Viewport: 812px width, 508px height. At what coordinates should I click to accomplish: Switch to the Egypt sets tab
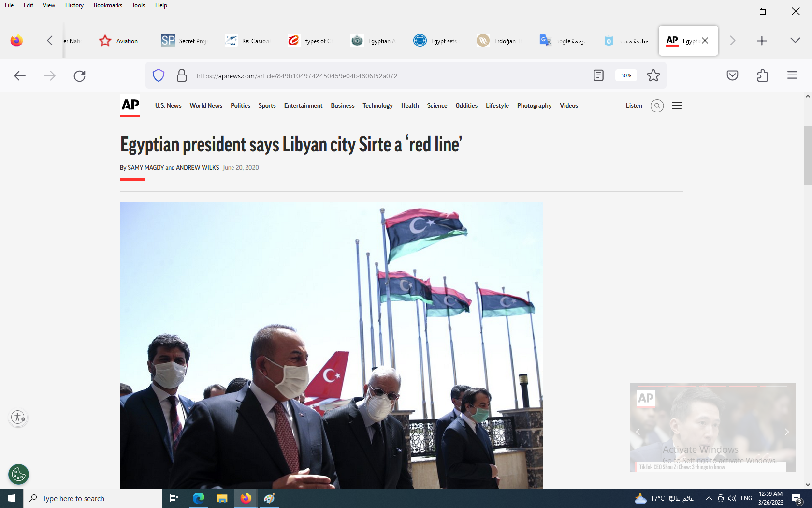click(x=435, y=41)
